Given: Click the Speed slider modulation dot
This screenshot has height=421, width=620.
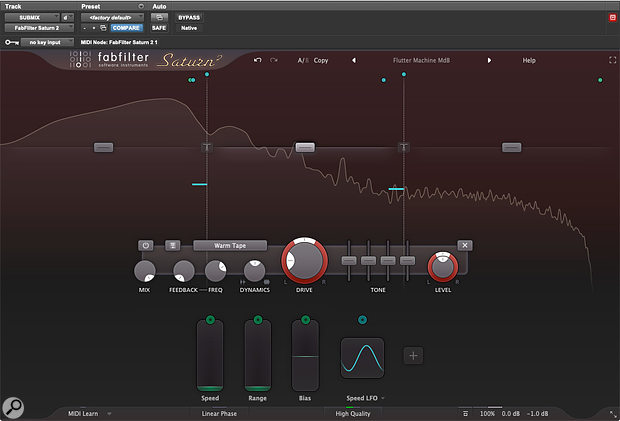Looking at the screenshot, I should point(210,320).
